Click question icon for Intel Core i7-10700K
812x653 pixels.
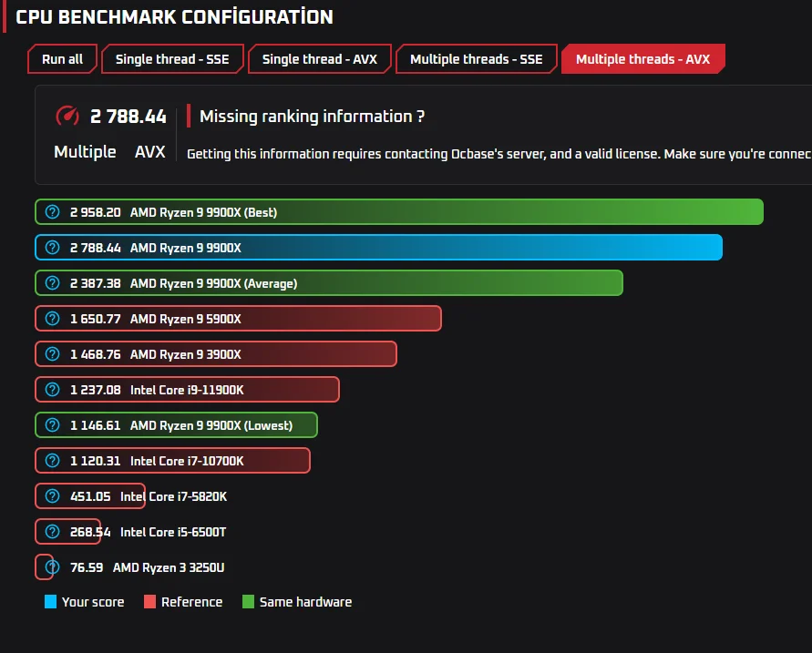52,461
